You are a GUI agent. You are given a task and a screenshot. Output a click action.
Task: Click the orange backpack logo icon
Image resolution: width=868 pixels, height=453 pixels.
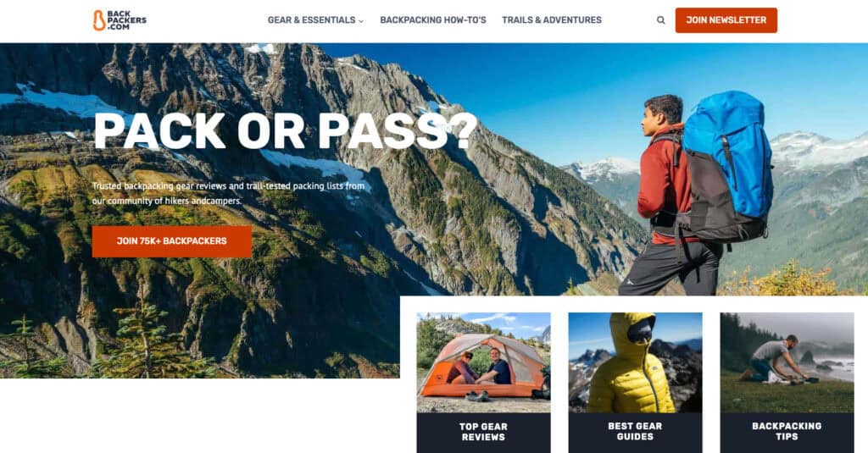(99, 20)
